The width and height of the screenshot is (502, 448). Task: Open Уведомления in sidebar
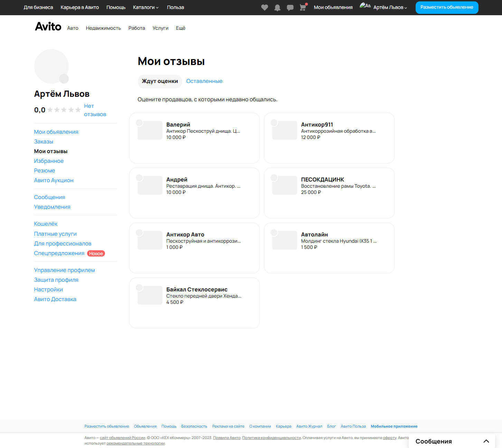pyautogui.click(x=52, y=207)
